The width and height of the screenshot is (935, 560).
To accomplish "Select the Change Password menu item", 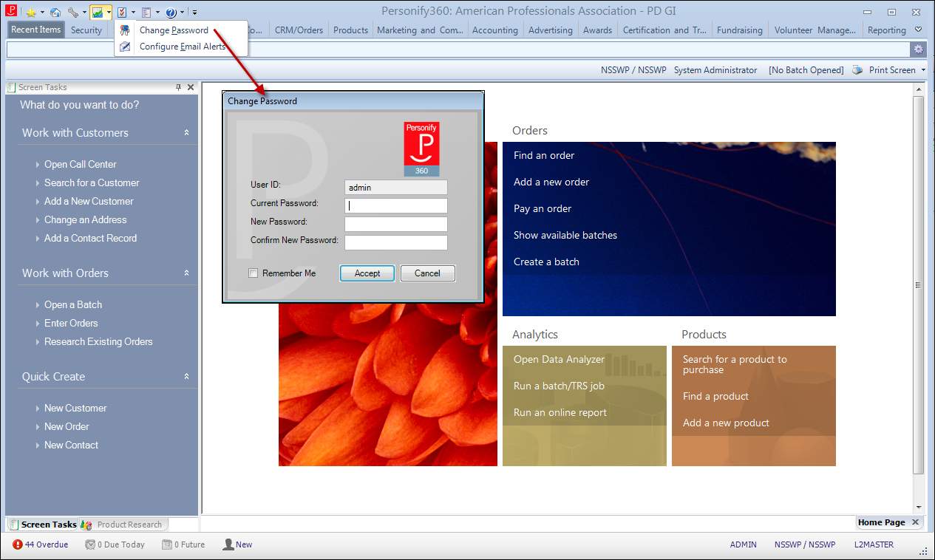I will pyautogui.click(x=181, y=30).
